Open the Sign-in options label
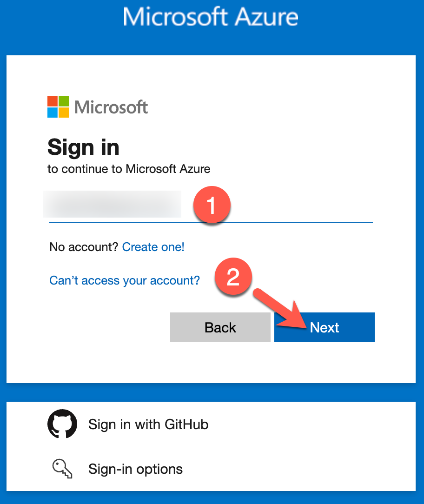 [x=135, y=469]
